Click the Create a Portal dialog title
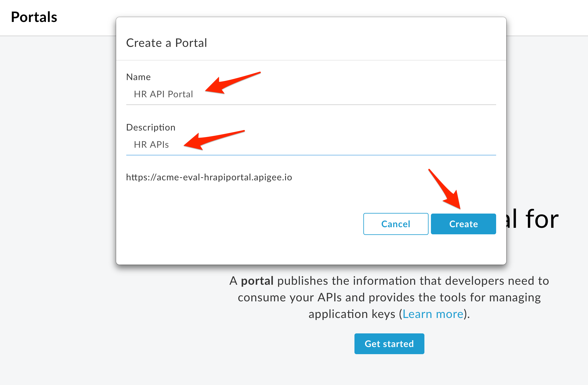This screenshot has height=385, width=588. coord(167,43)
